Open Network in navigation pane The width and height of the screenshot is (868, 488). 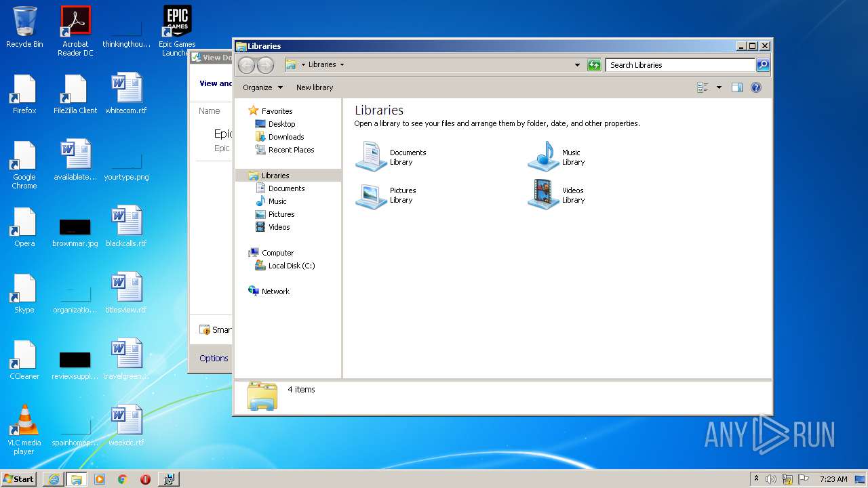pos(275,291)
